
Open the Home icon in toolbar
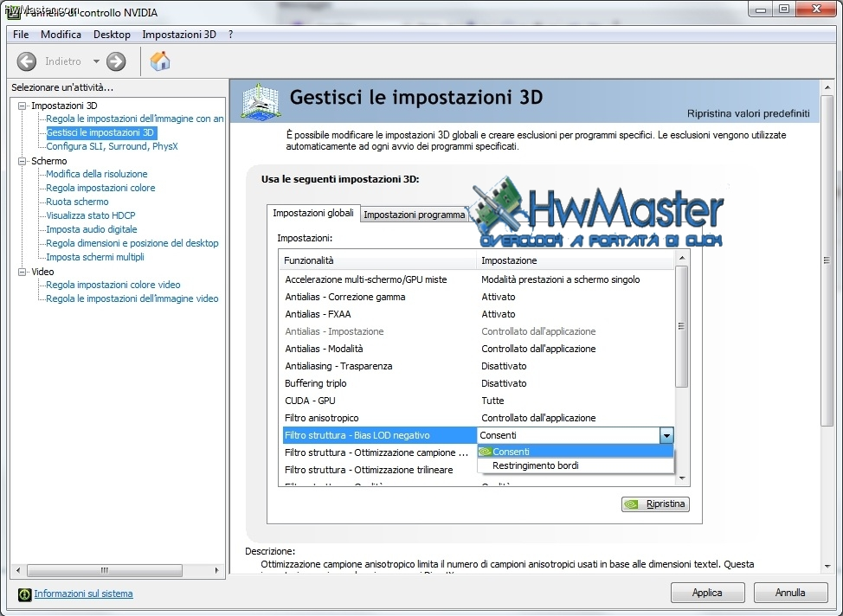pyautogui.click(x=159, y=61)
